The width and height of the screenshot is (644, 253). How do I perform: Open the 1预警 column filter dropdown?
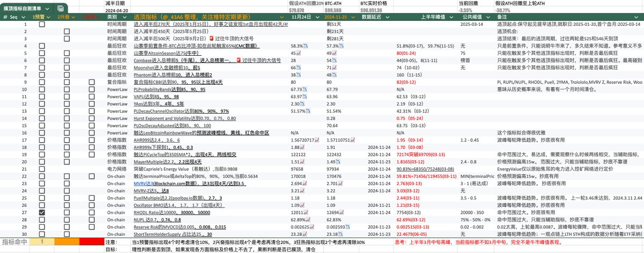(49, 17)
